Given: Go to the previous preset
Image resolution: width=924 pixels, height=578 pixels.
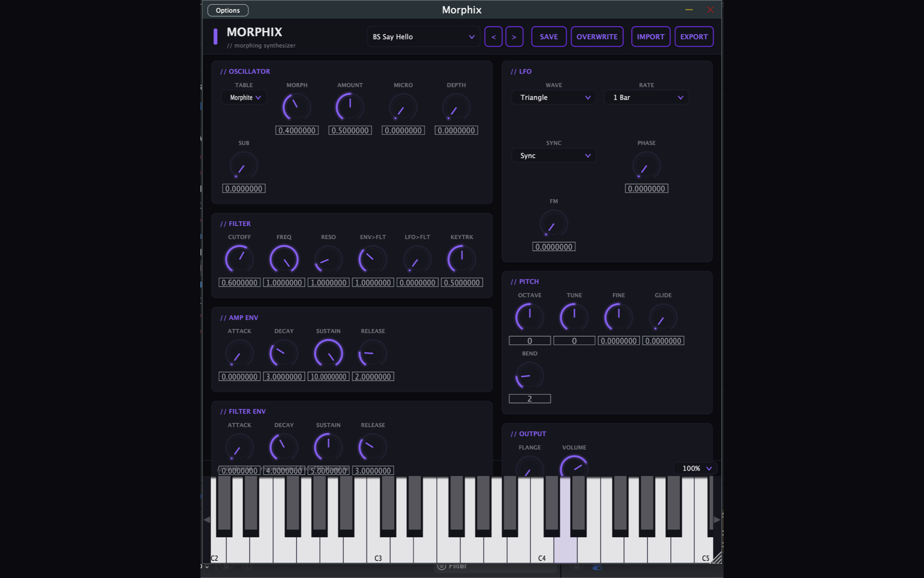Looking at the screenshot, I should tap(493, 37).
